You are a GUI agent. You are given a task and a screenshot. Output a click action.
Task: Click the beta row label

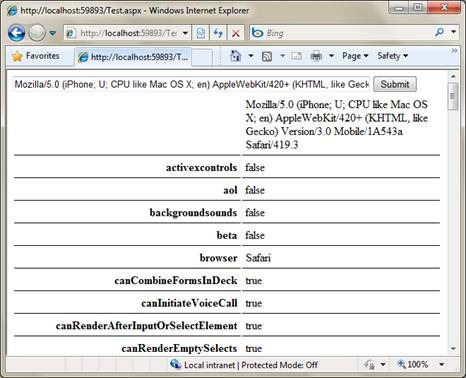(x=227, y=235)
